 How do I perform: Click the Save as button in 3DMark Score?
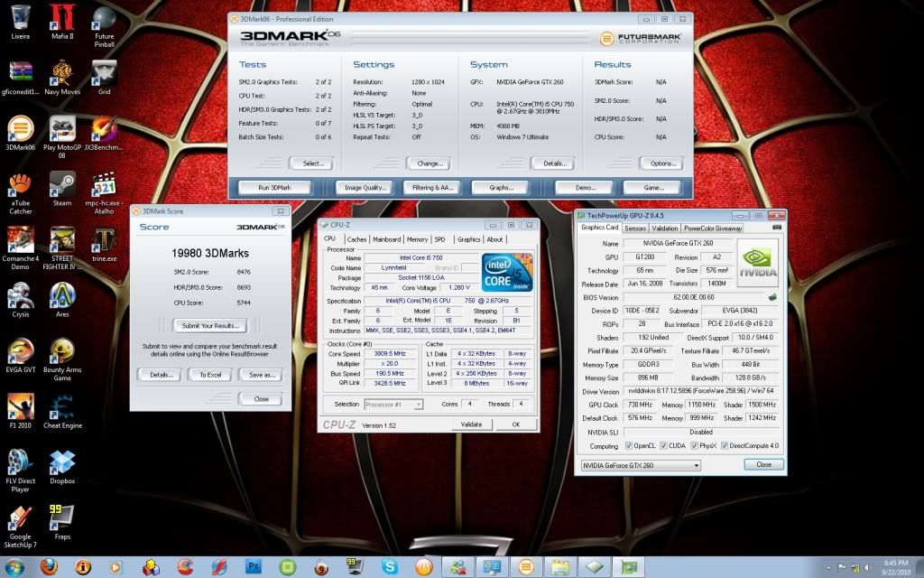pos(261,375)
